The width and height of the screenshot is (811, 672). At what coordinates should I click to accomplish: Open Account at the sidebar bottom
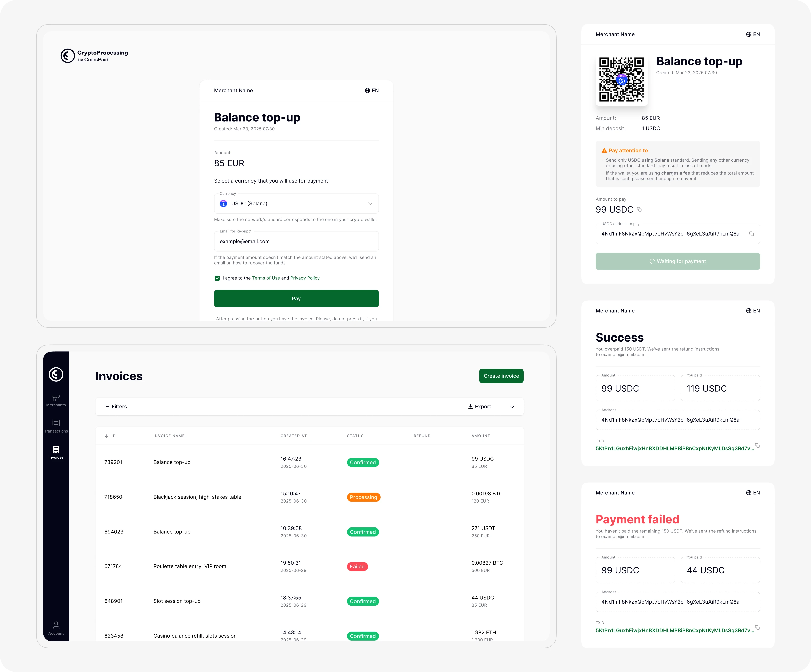tap(56, 628)
